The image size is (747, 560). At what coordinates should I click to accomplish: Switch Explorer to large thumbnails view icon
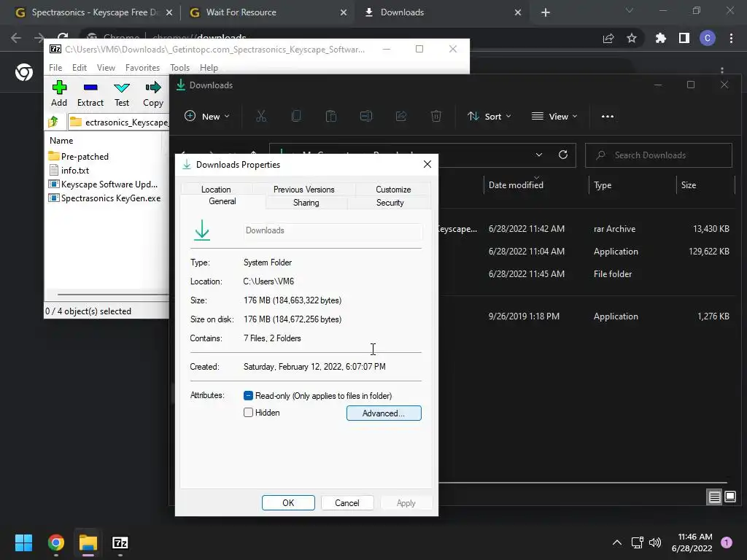[x=730, y=497]
